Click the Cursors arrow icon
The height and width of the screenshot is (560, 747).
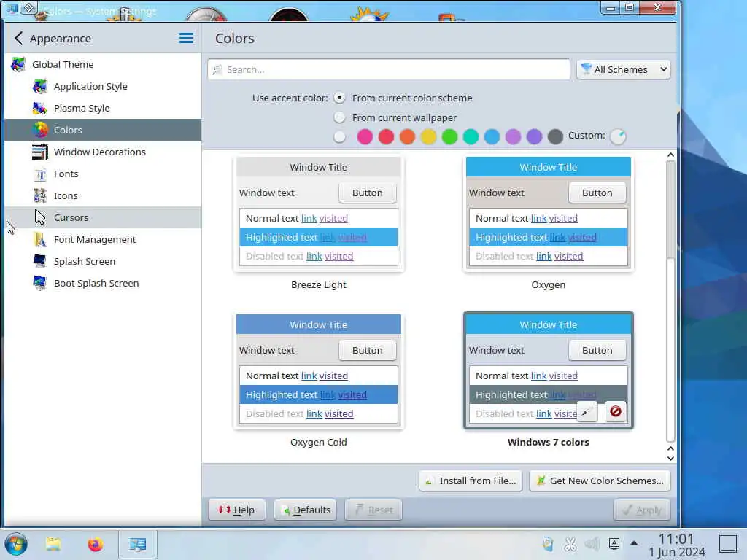click(x=40, y=217)
